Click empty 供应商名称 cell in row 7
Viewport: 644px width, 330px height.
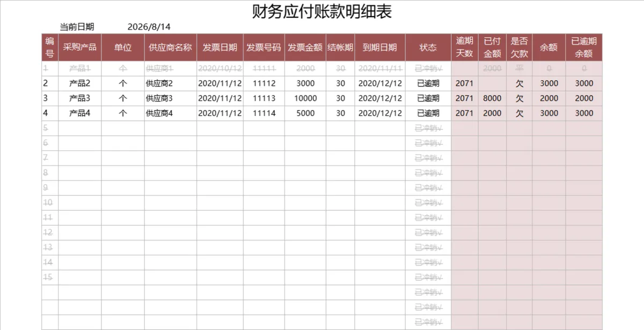click(170, 158)
